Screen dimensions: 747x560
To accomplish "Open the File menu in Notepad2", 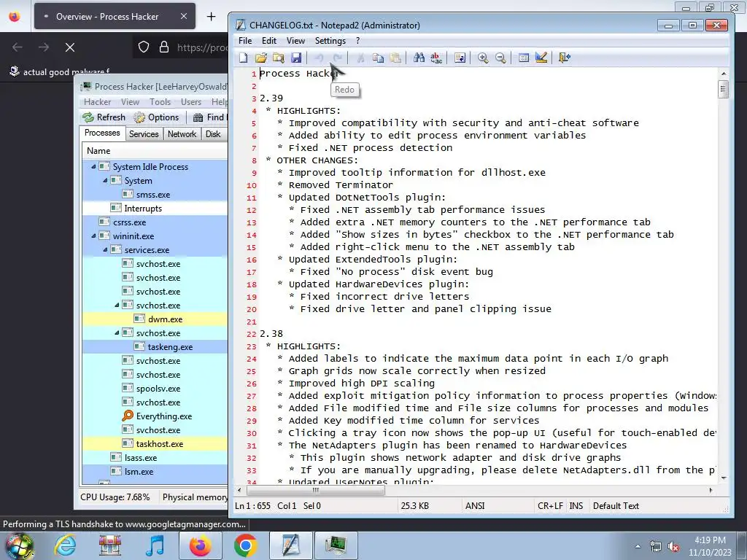I will pyautogui.click(x=245, y=41).
